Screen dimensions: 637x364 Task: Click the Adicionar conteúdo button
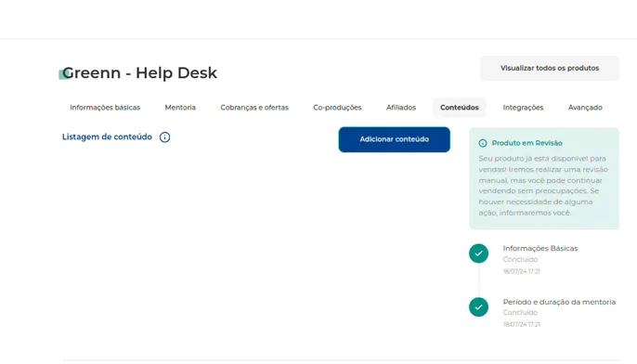(394, 139)
